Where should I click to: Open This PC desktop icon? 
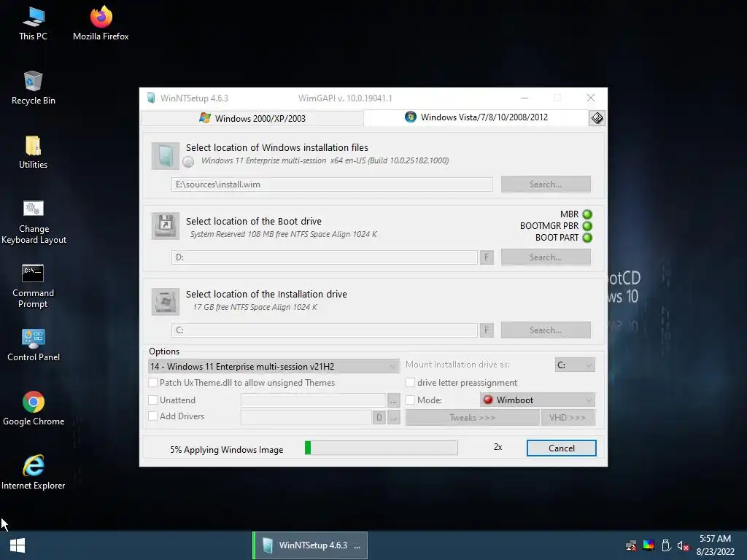(x=33, y=24)
